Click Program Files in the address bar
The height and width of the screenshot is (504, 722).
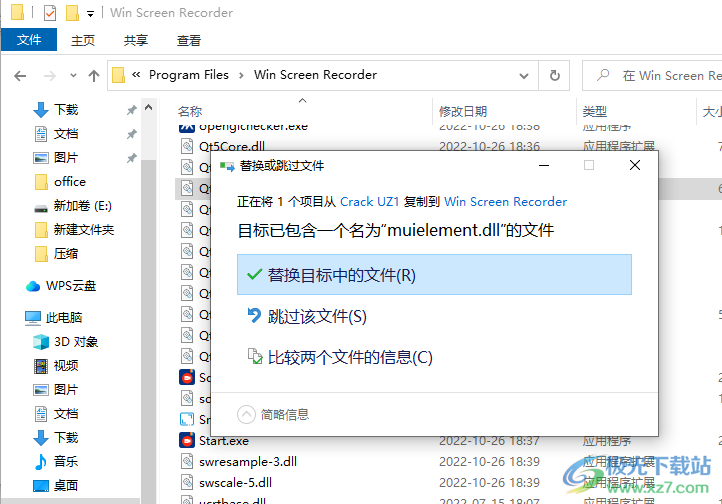[189, 75]
